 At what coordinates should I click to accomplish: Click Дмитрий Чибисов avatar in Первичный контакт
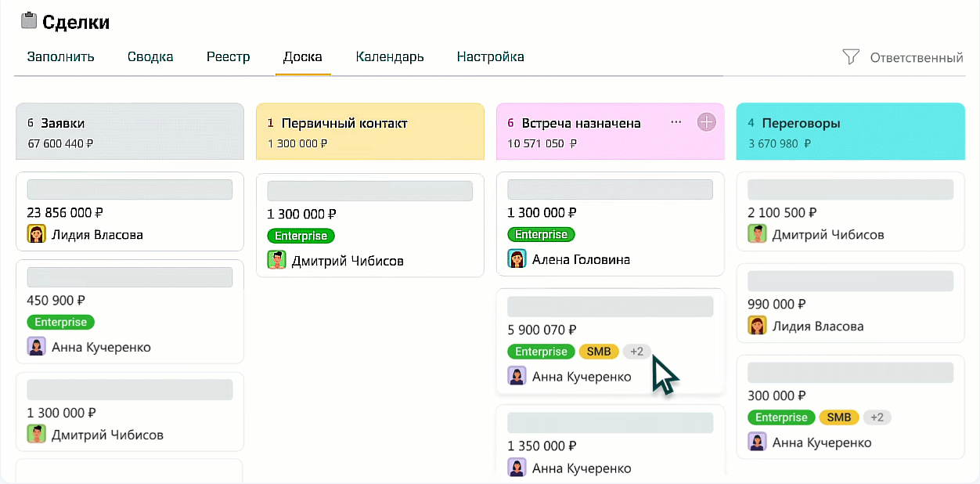click(x=276, y=260)
